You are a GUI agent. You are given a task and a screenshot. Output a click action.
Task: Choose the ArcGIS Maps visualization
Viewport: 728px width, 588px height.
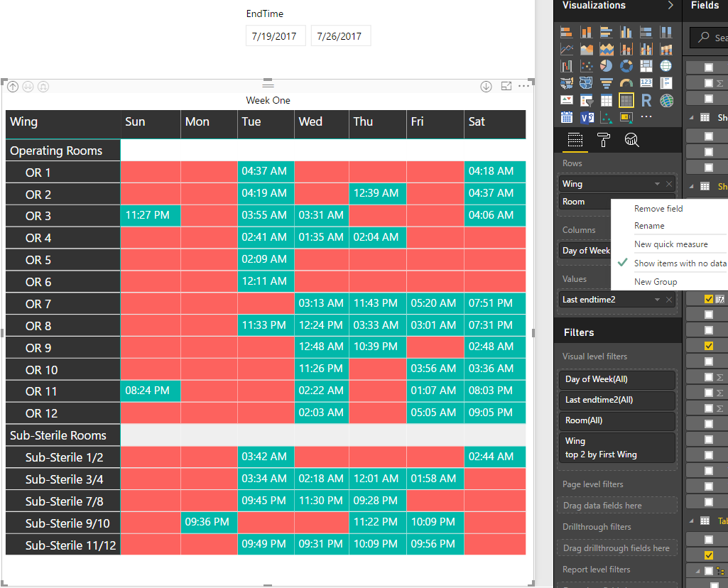click(x=665, y=100)
